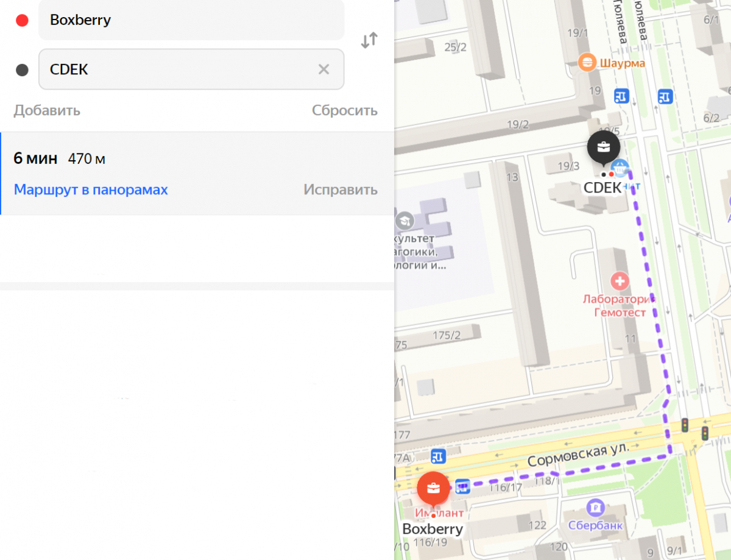
Task: Click building number 122 on the map
Action: [x=538, y=526]
